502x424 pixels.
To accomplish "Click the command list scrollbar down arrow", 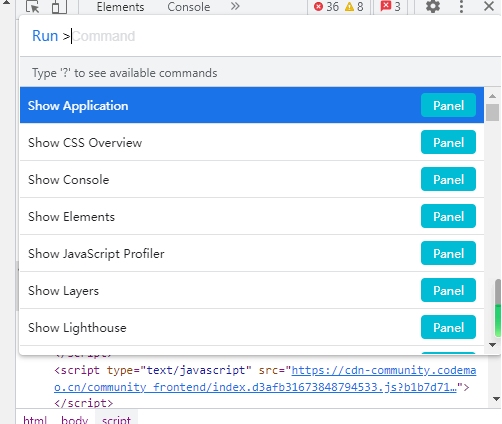I will pos(492,345).
